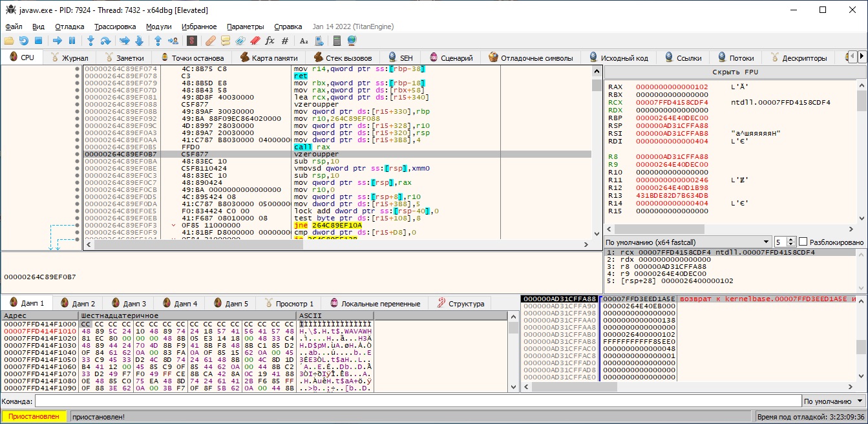Click the globe check-for-updates icon

(352, 41)
